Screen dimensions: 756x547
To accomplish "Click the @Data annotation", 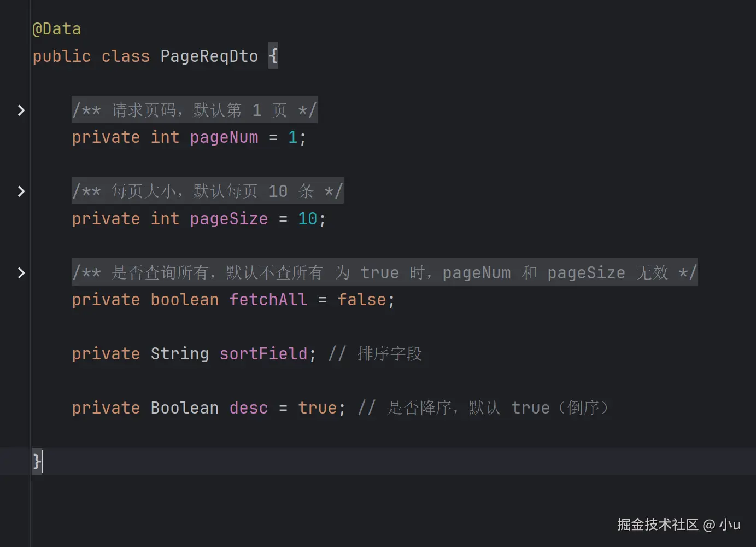I will coord(57,29).
